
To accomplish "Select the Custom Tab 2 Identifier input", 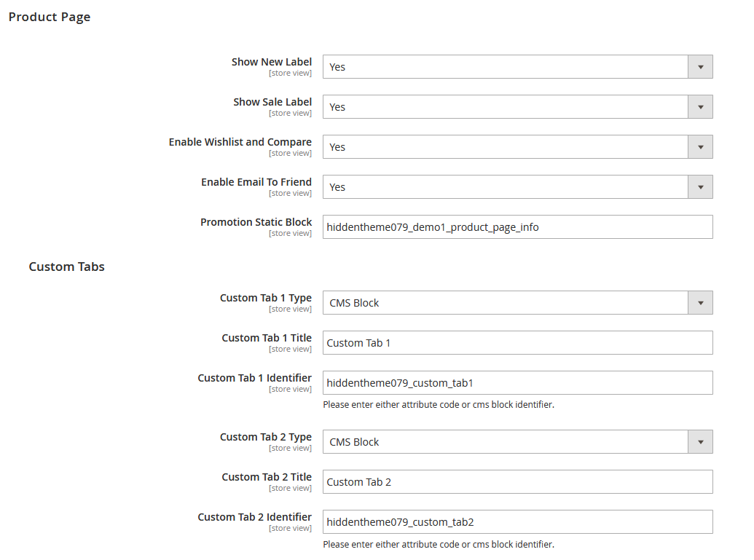I will click(517, 521).
